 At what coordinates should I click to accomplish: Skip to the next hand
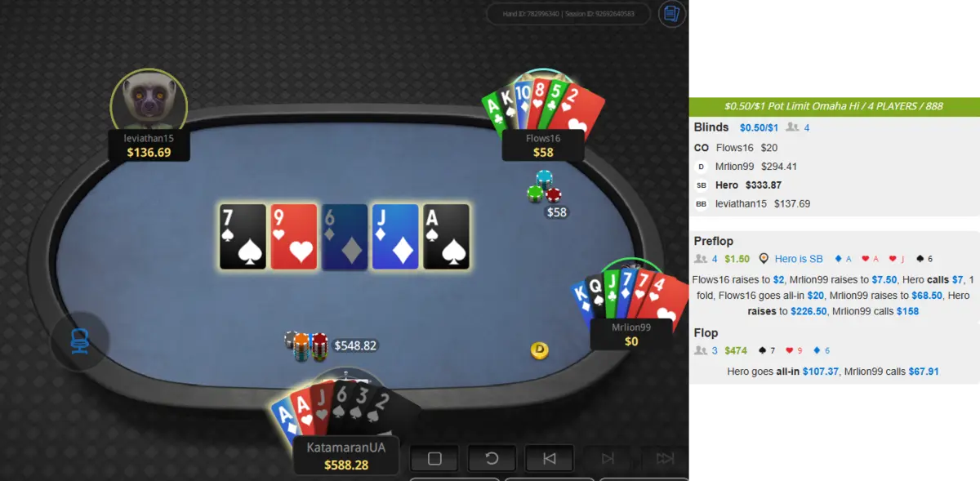click(665, 458)
